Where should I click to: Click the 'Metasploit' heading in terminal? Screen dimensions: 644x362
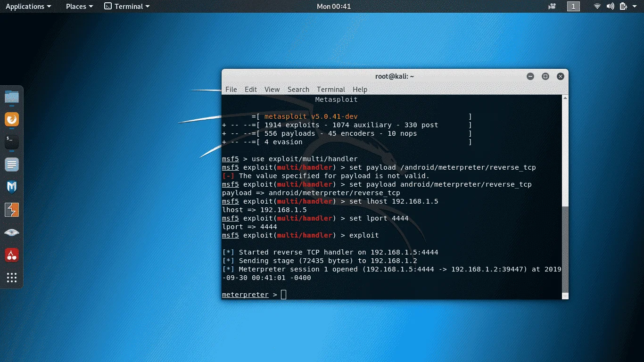tap(336, 99)
